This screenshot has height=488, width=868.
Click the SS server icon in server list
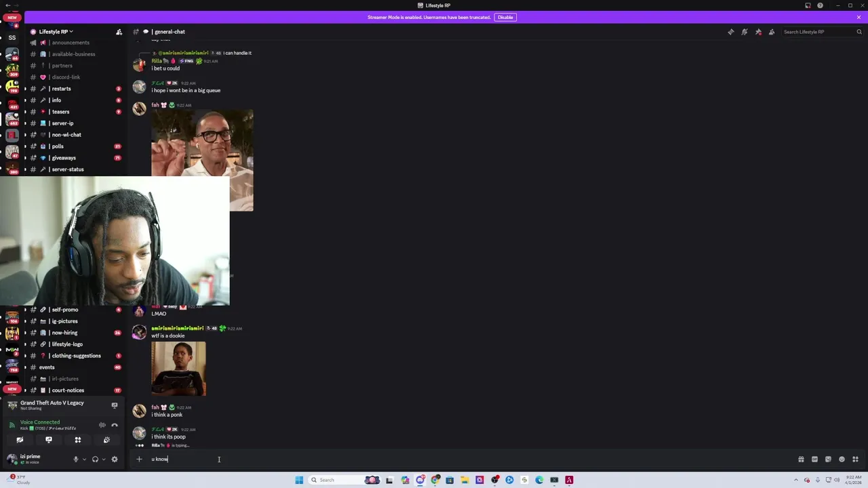pos(12,37)
